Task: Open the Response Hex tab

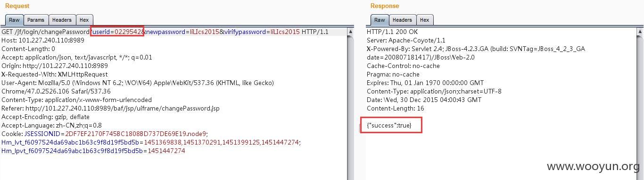Action: click(x=425, y=20)
